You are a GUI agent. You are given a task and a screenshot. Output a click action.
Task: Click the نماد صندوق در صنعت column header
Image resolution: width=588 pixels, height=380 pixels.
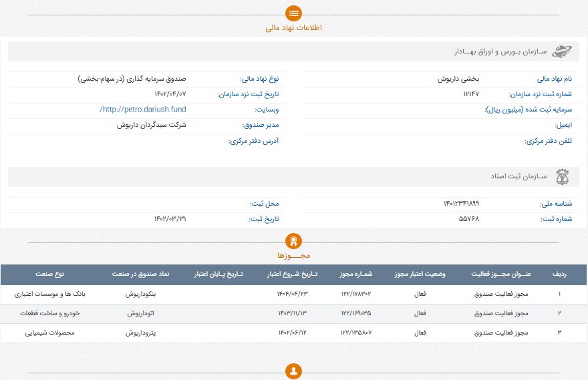(x=140, y=274)
